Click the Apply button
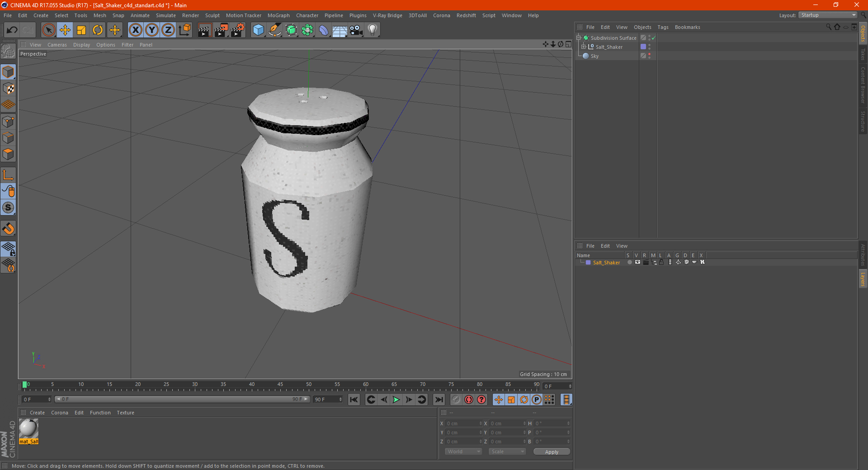868x470 pixels. coord(552,452)
